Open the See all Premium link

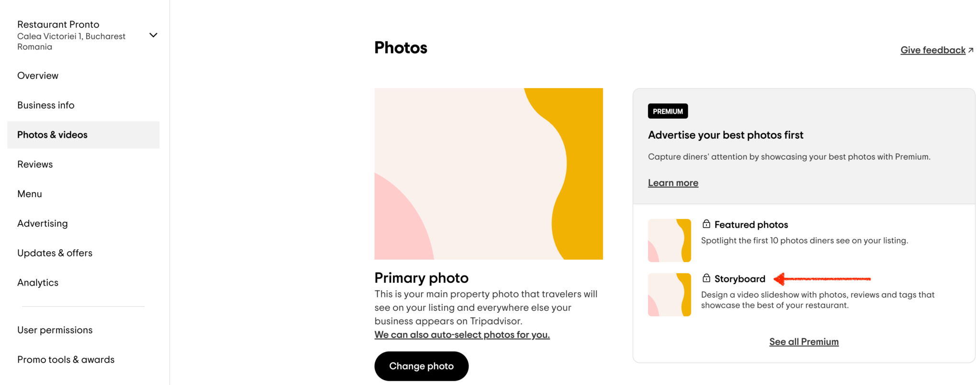[804, 341]
